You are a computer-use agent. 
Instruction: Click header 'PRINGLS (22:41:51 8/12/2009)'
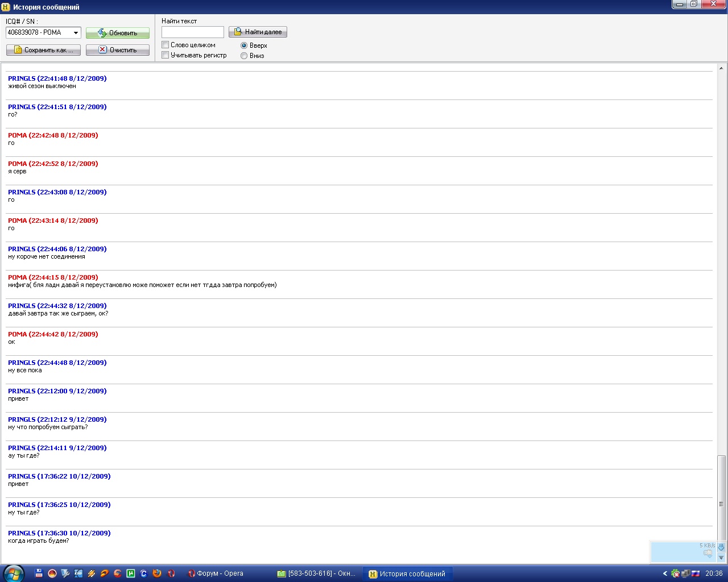tap(57, 107)
